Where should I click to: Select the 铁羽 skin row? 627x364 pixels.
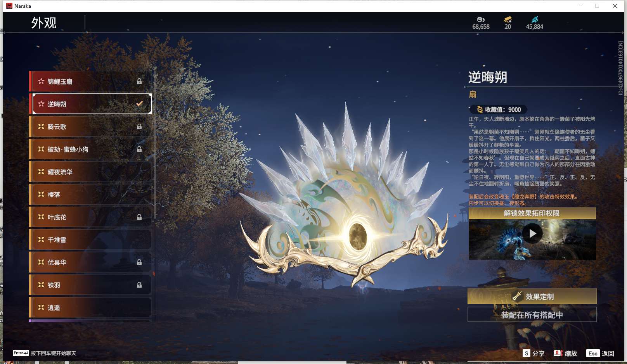coord(90,285)
